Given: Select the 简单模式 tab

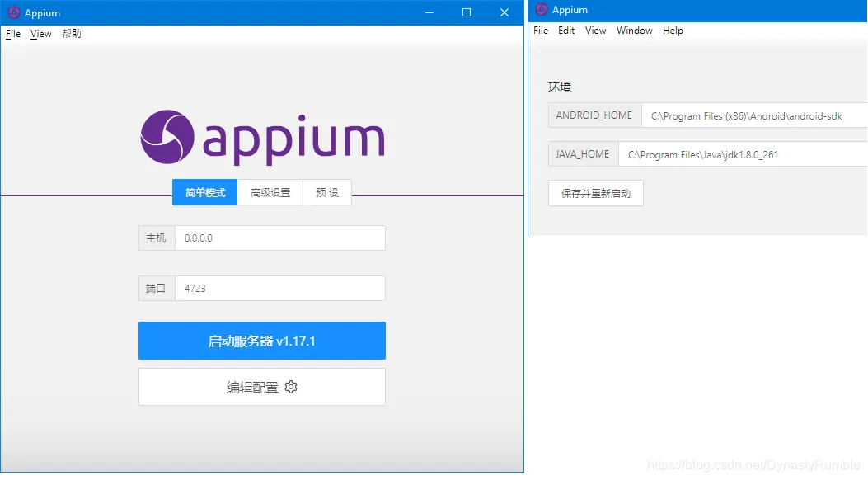Looking at the screenshot, I should pyautogui.click(x=204, y=193).
